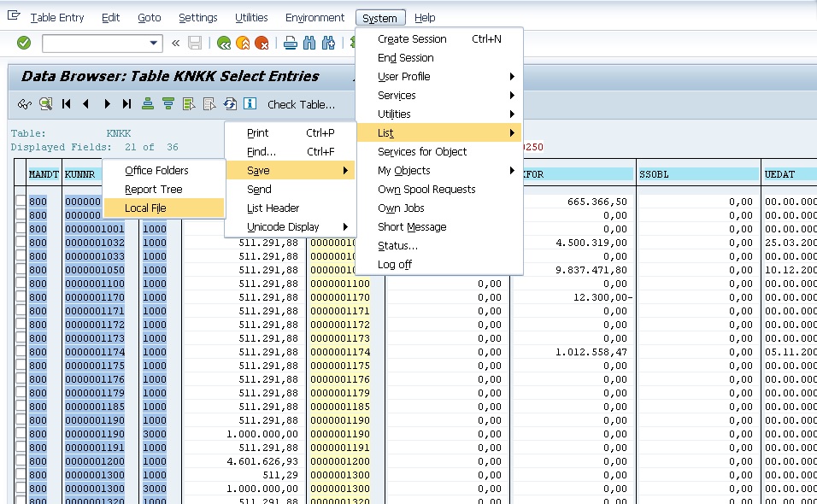
Task: Open the Table Entry menu
Action: coord(57,18)
